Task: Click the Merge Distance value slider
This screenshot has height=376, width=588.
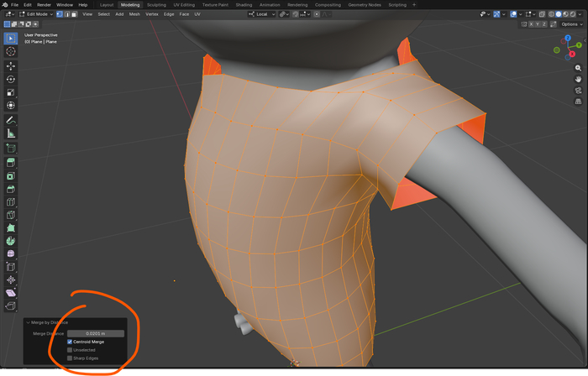Action: click(x=96, y=333)
